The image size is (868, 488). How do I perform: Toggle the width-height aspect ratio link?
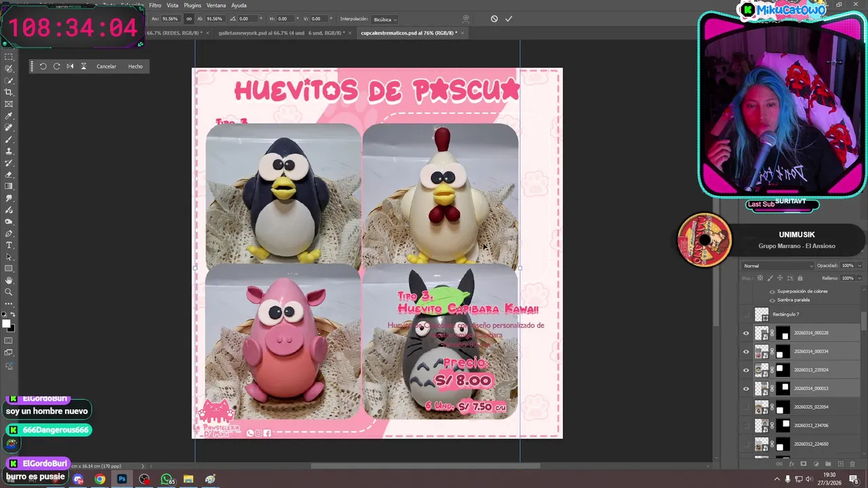tap(189, 19)
